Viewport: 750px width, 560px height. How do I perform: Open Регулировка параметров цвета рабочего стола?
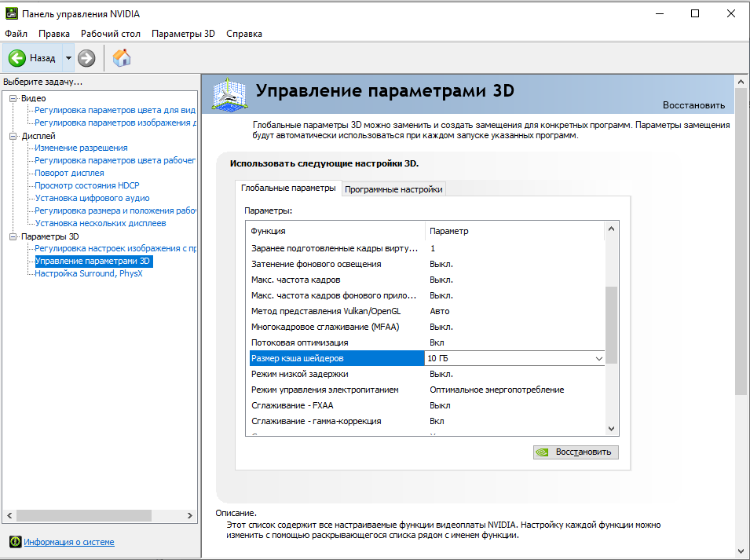pyautogui.click(x=115, y=160)
